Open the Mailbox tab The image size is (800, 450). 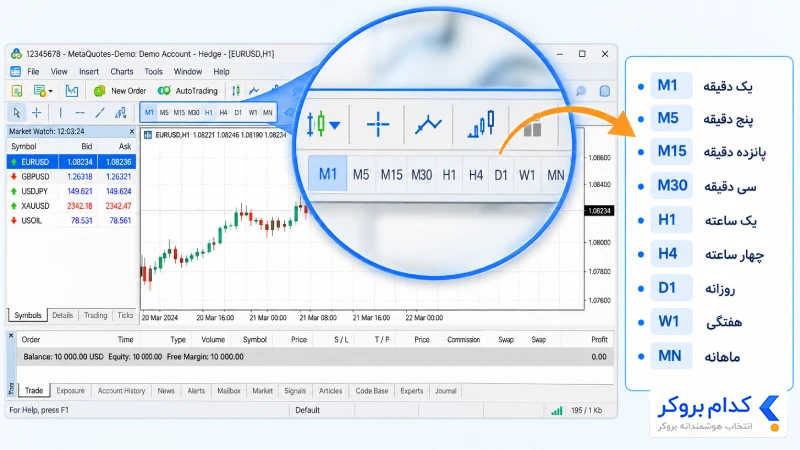tap(229, 391)
